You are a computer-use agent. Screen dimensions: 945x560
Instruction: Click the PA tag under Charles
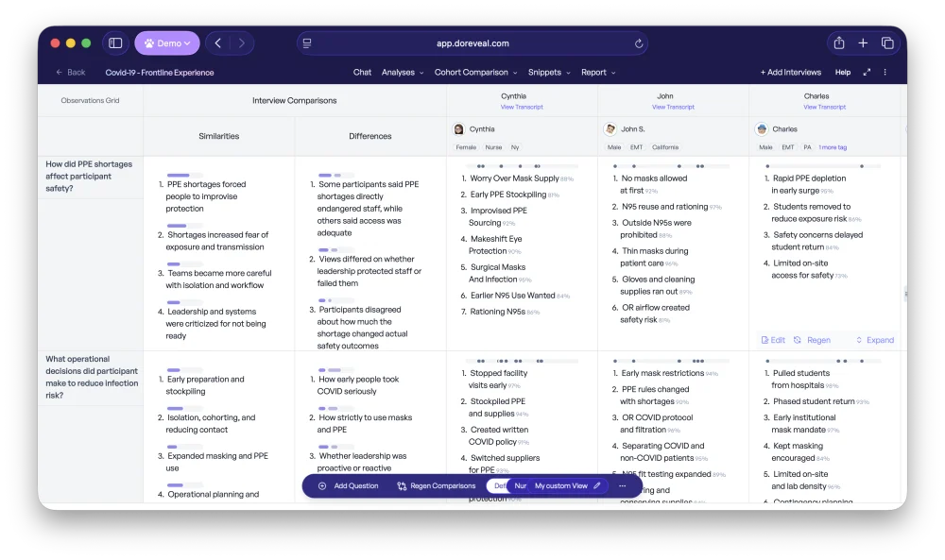click(x=807, y=147)
